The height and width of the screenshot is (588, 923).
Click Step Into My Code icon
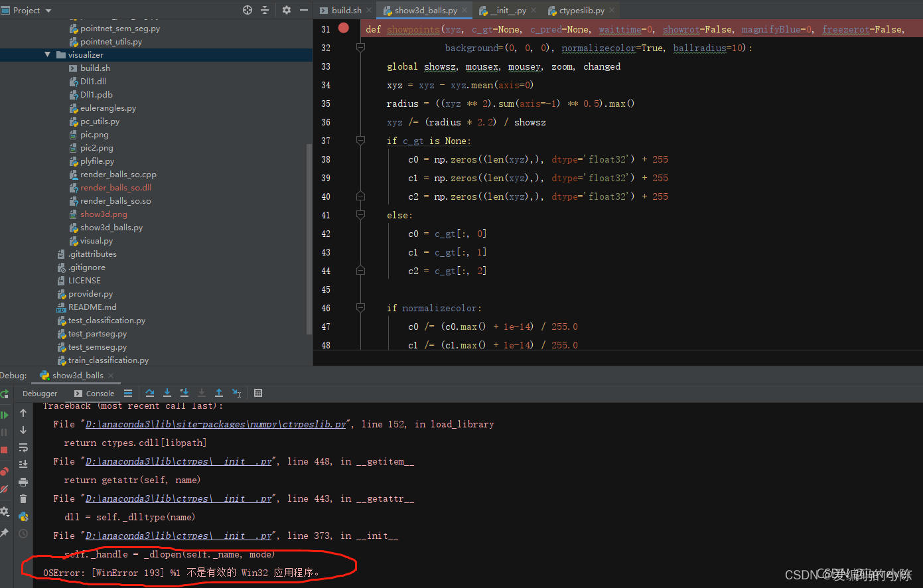(184, 393)
